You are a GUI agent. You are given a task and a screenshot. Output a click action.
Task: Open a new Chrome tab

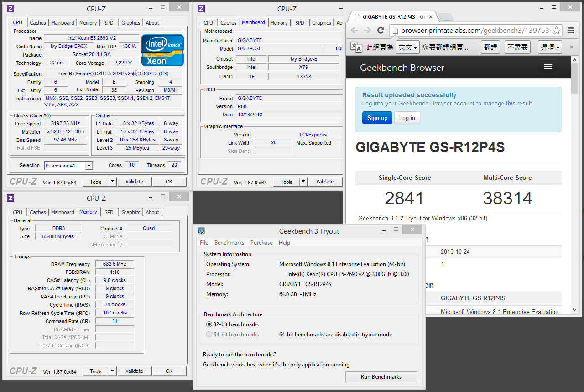[x=446, y=17]
